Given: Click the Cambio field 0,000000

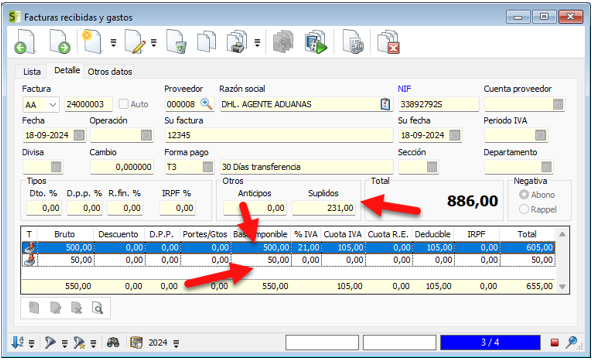Looking at the screenshot, I should point(122,167).
